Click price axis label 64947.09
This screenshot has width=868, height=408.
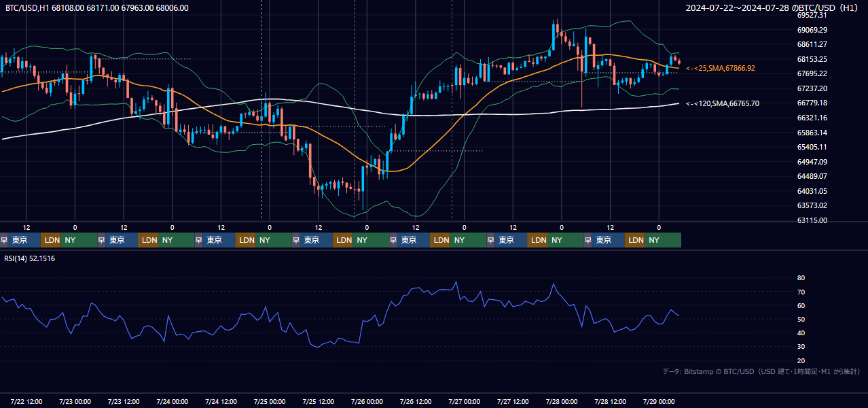[x=812, y=162]
